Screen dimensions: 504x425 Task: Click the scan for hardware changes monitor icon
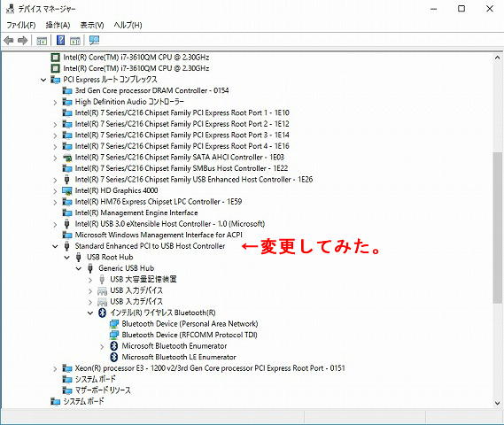tap(94, 40)
